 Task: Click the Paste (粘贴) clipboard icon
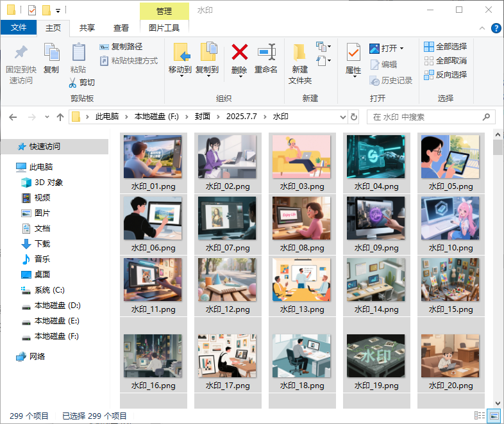tap(78, 52)
